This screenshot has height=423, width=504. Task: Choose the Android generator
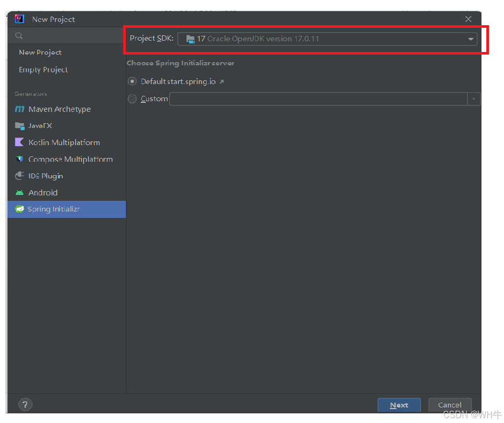pyautogui.click(x=66, y=193)
